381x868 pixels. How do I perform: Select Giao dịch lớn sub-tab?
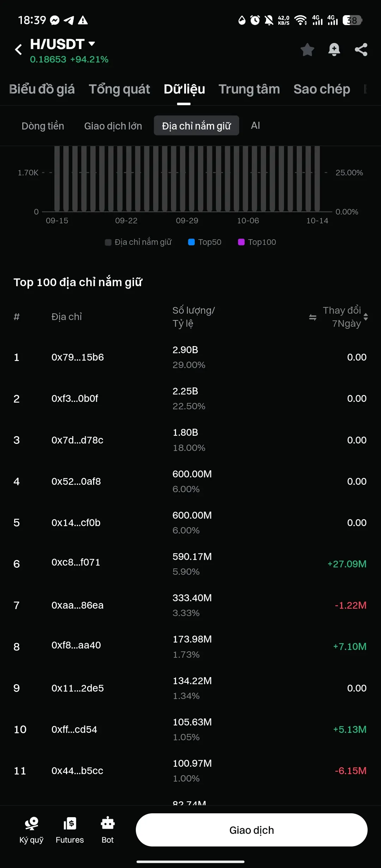(113, 126)
